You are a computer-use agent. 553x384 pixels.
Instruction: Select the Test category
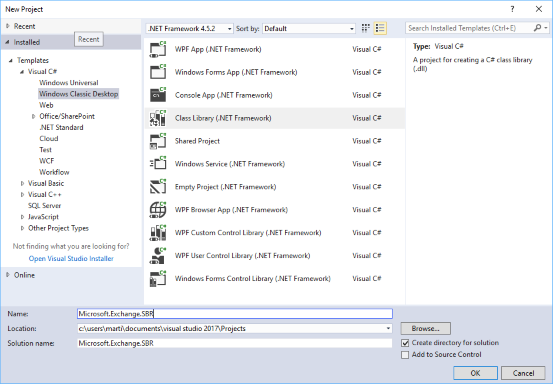pyautogui.click(x=45, y=150)
